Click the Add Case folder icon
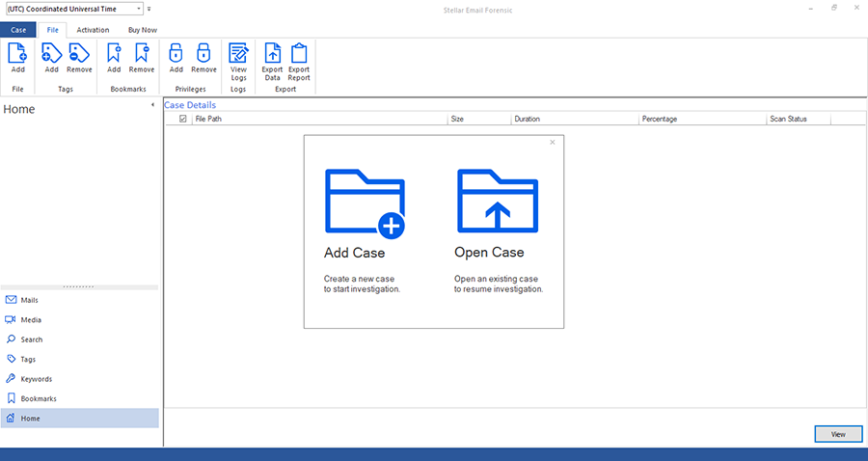 (x=365, y=203)
